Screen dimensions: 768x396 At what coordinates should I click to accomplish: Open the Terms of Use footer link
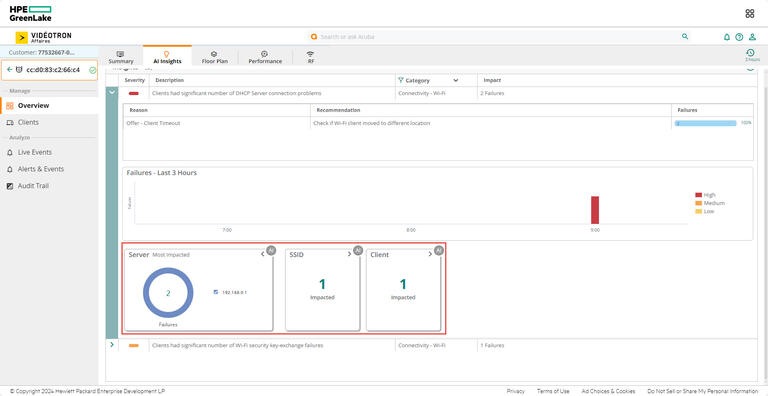tap(553, 391)
